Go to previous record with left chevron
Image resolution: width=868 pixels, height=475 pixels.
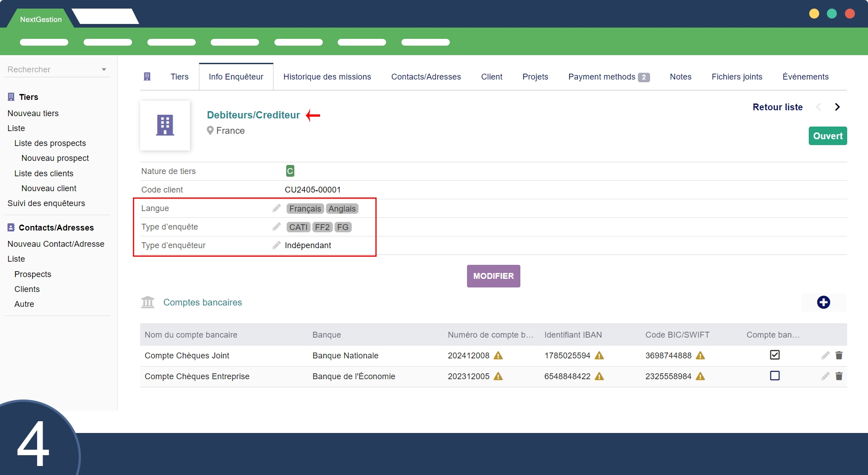click(819, 107)
